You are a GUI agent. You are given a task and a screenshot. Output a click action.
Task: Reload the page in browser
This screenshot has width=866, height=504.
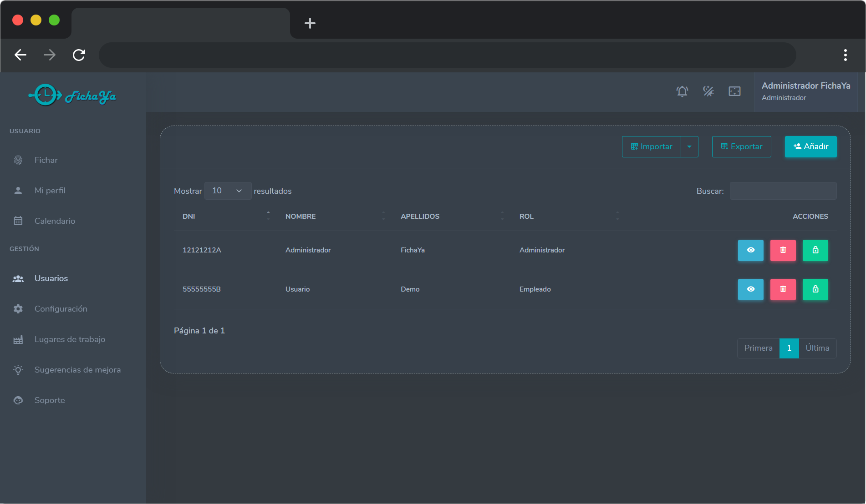(79, 55)
